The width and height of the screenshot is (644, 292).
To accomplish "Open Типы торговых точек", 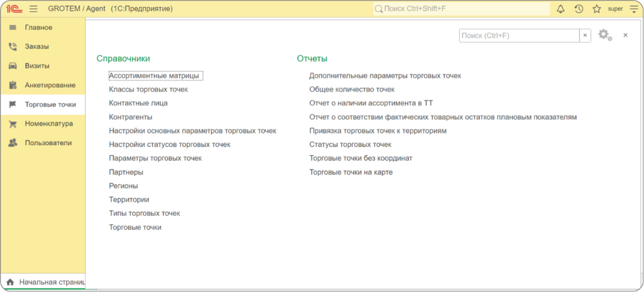I will click(x=145, y=214).
